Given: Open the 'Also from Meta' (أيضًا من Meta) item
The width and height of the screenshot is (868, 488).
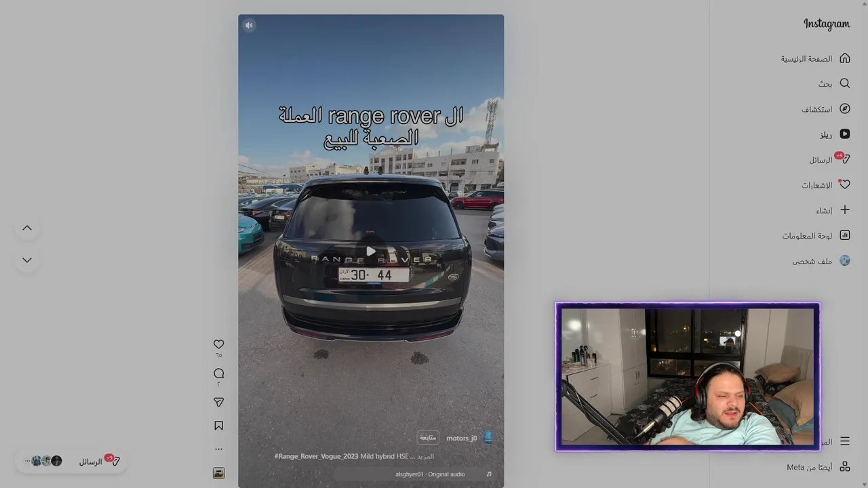Looking at the screenshot, I should pos(818,467).
